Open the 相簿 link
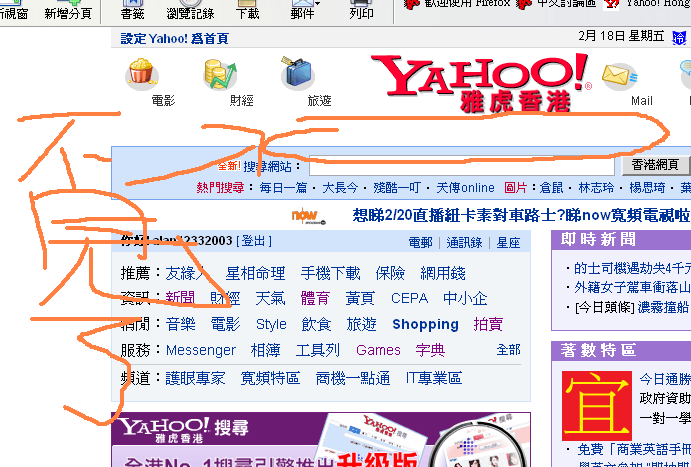The image size is (691, 467). pyautogui.click(x=265, y=351)
